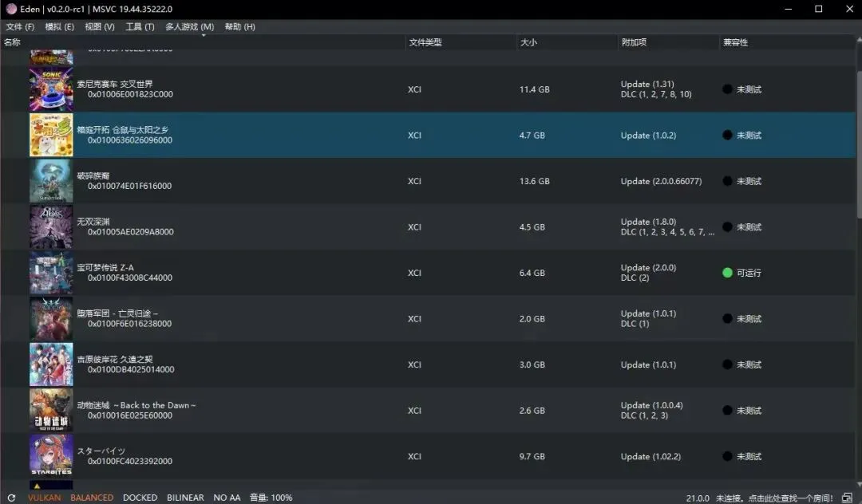Viewport: 862px width, 504px height.
Task: Click the 13.6 GB size cell
Action: click(534, 181)
